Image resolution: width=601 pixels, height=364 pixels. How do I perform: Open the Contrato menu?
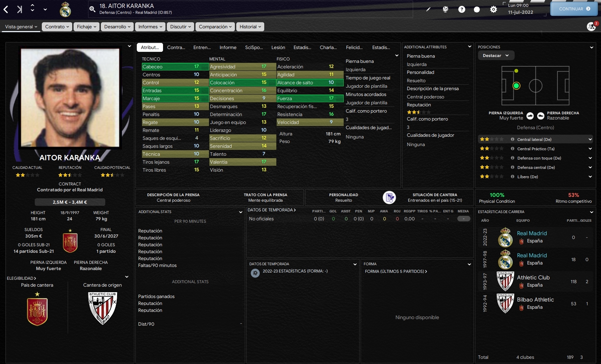click(57, 27)
